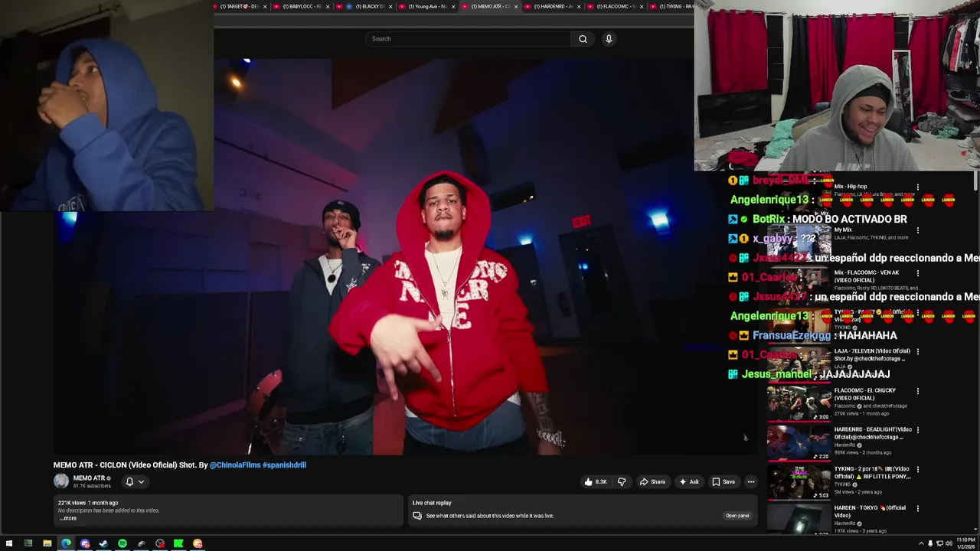Image resolution: width=980 pixels, height=551 pixels.
Task: Open options for TYKING - 2 por 18
Action: point(917,469)
